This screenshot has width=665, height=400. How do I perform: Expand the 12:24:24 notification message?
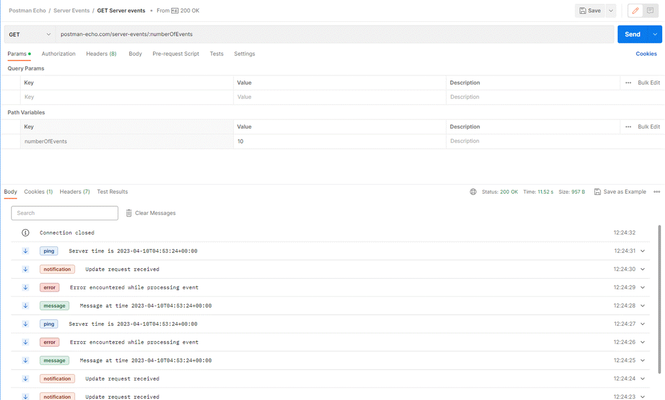(x=643, y=379)
